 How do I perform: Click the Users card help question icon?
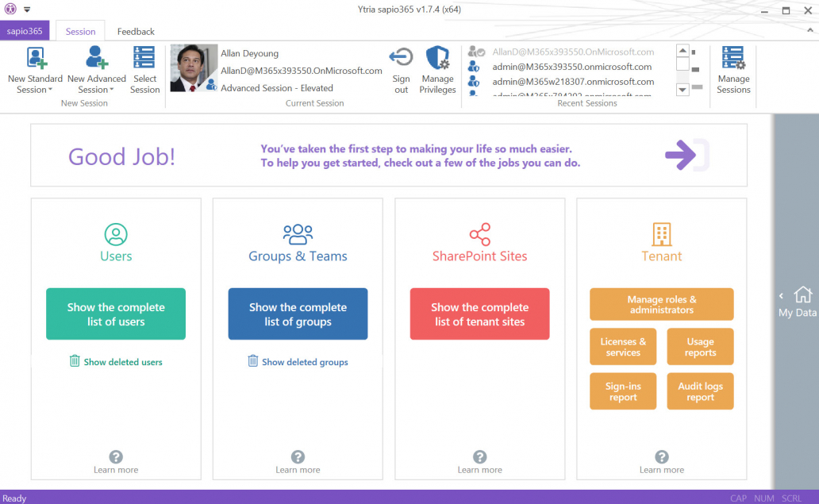[x=116, y=457]
